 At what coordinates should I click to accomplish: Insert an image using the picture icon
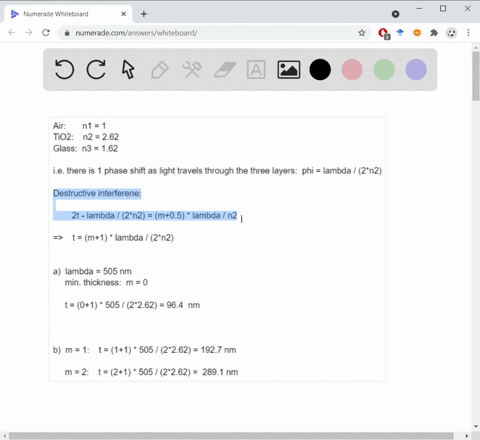point(289,69)
